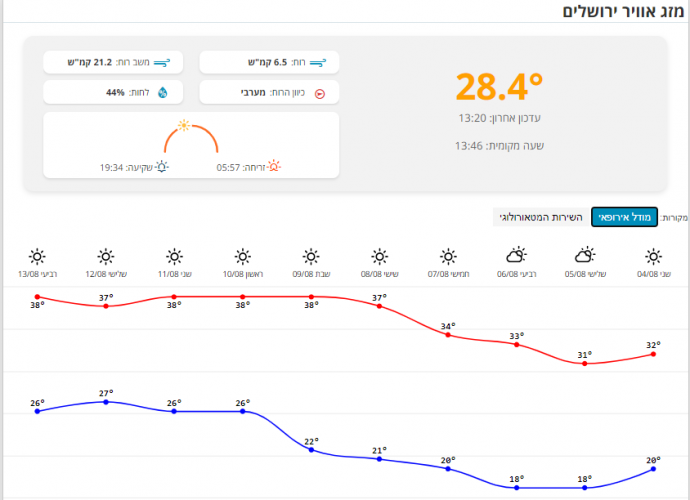This screenshot has height=500, width=690.
Task: Click the sunny icon for 13/08
Action: tap(37, 256)
